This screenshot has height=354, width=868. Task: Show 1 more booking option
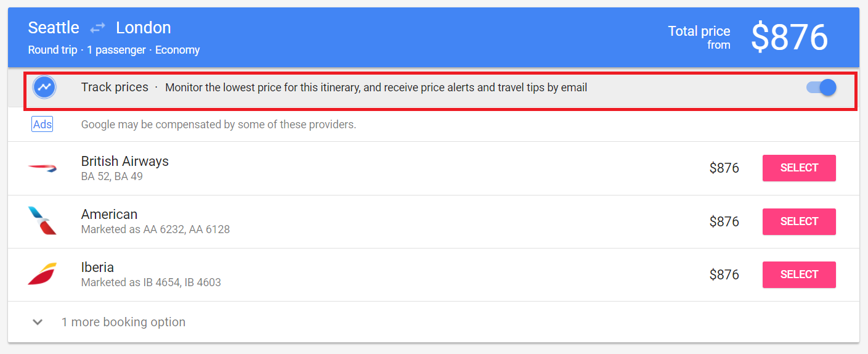123,322
